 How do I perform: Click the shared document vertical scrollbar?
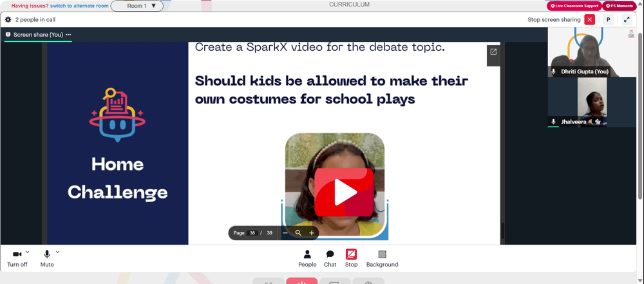502,230
